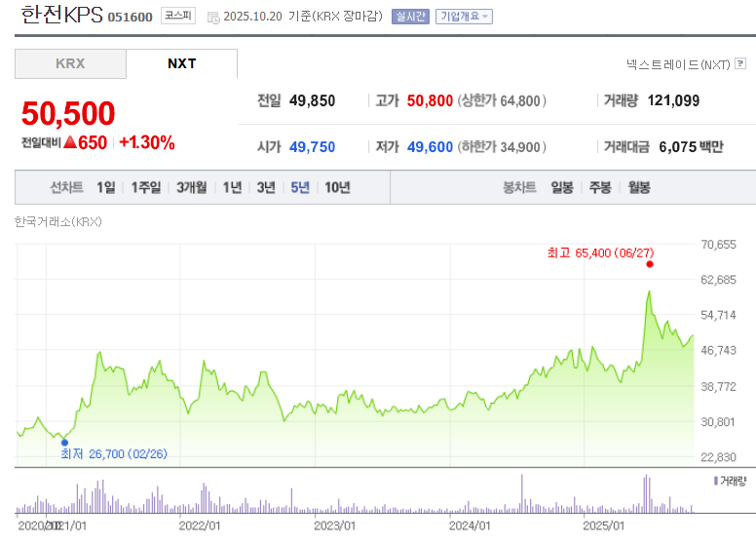Click the 전일 value 49,850
Screen dimensions: 756x544
pos(312,100)
